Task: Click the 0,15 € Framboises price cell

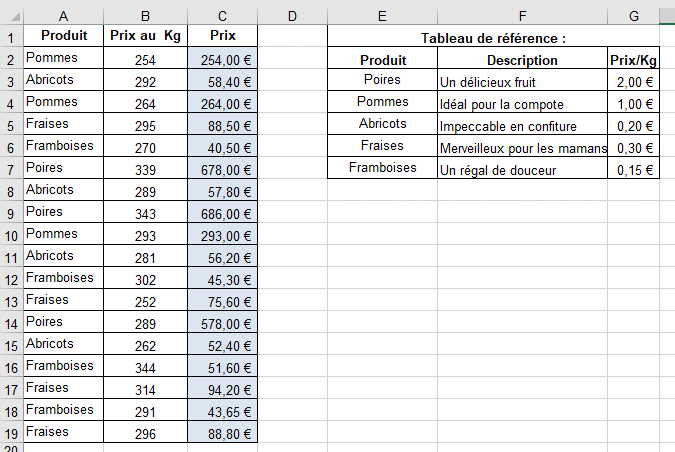Action: tap(633, 170)
